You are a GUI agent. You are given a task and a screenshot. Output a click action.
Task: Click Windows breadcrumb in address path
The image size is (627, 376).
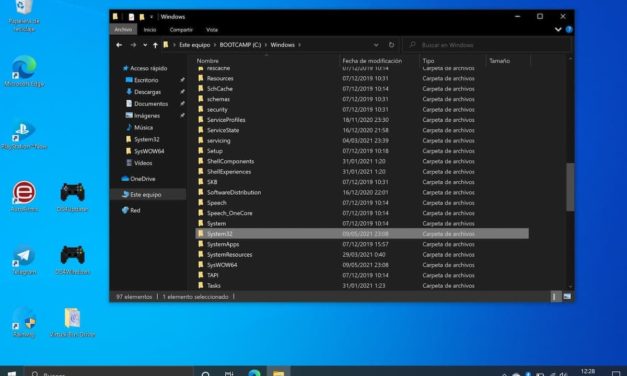coord(282,45)
